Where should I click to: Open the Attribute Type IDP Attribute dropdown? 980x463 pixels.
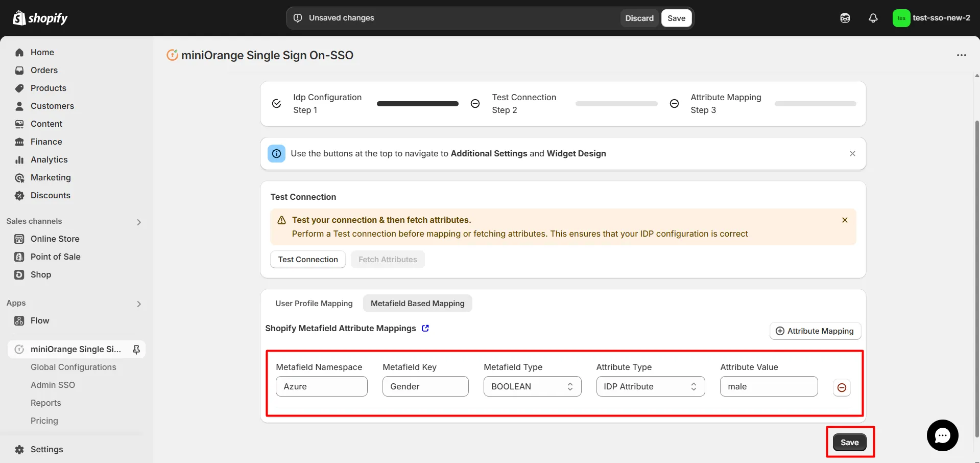tap(650, 386)
